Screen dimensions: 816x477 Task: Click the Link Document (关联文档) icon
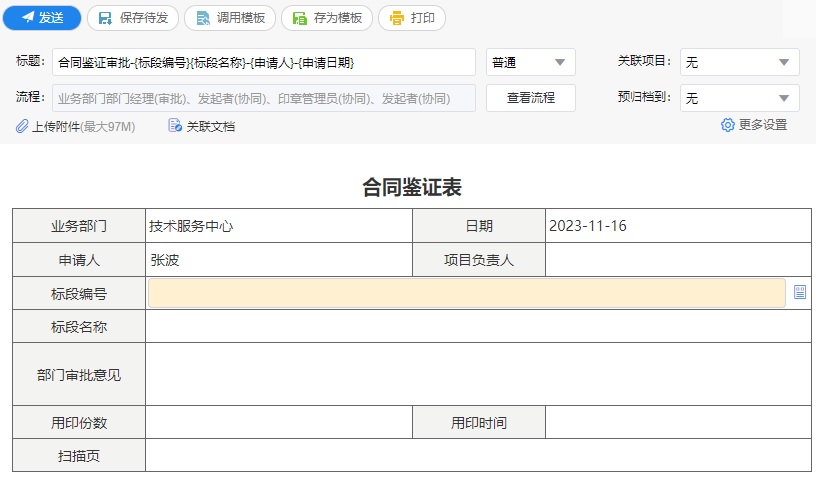(175, 126)
